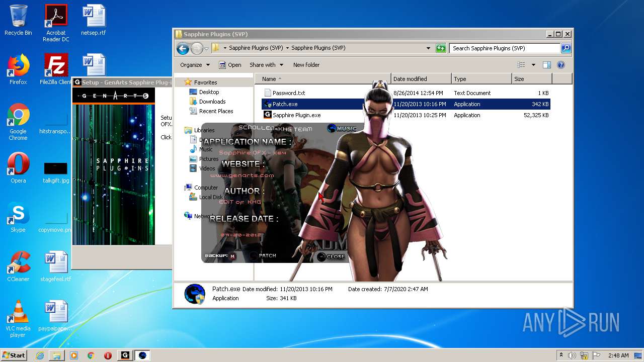The height and width of the screenshot is (362, 644).
Task: Click the search magnifier icon
Action: (566, 48)
